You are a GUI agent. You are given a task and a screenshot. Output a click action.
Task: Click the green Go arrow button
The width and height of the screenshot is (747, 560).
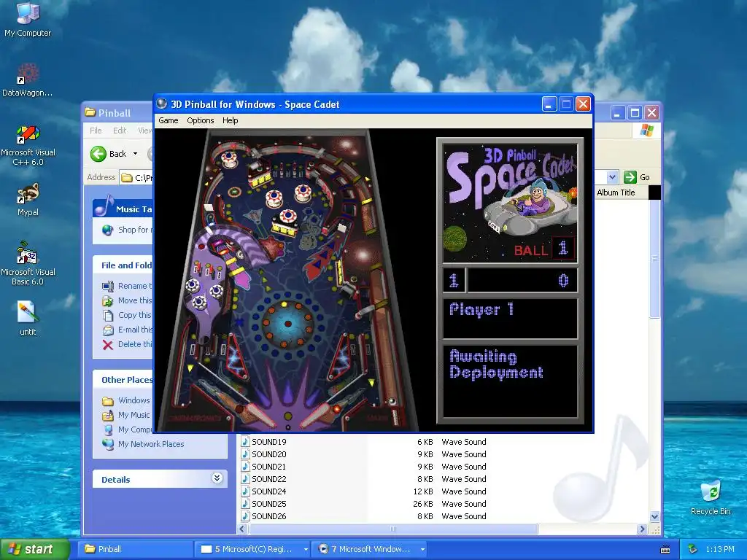point(630,177)
